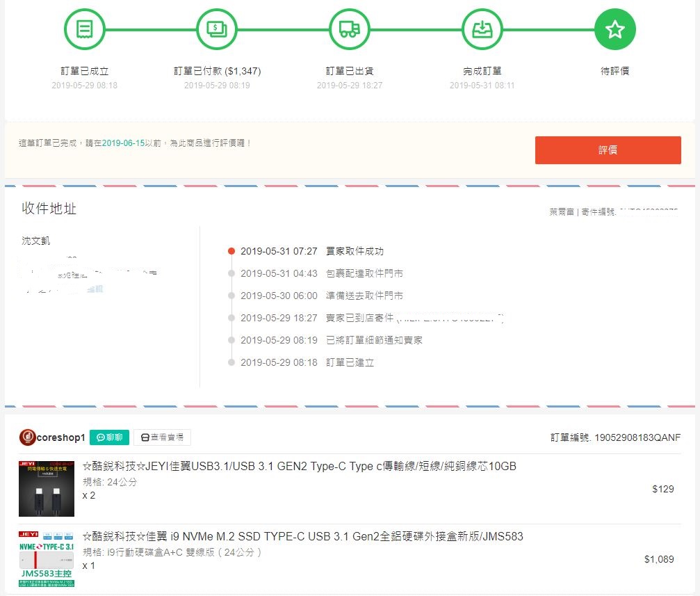Click the 訂單已出貨 truck icon
The image size is (700, 596).
coord(350,29)
